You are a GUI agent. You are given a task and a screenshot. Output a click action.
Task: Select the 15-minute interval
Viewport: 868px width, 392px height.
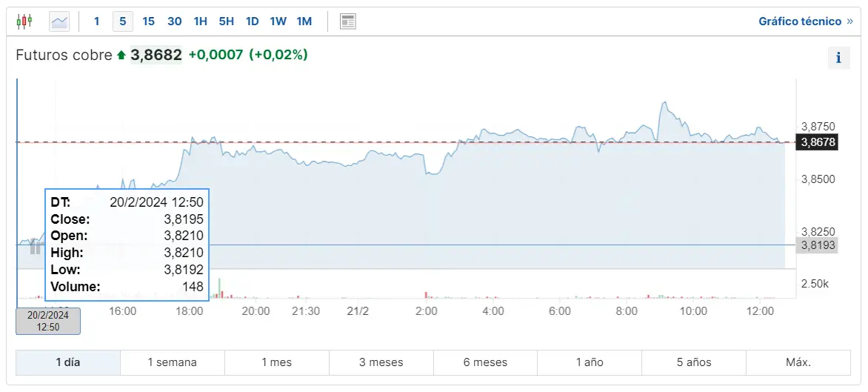click(x=148, y=21)
